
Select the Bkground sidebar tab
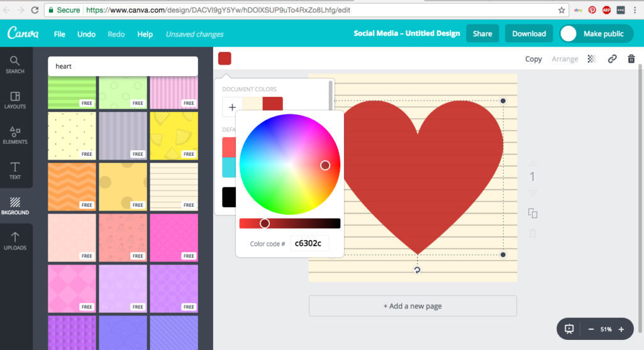click(15, 206)
